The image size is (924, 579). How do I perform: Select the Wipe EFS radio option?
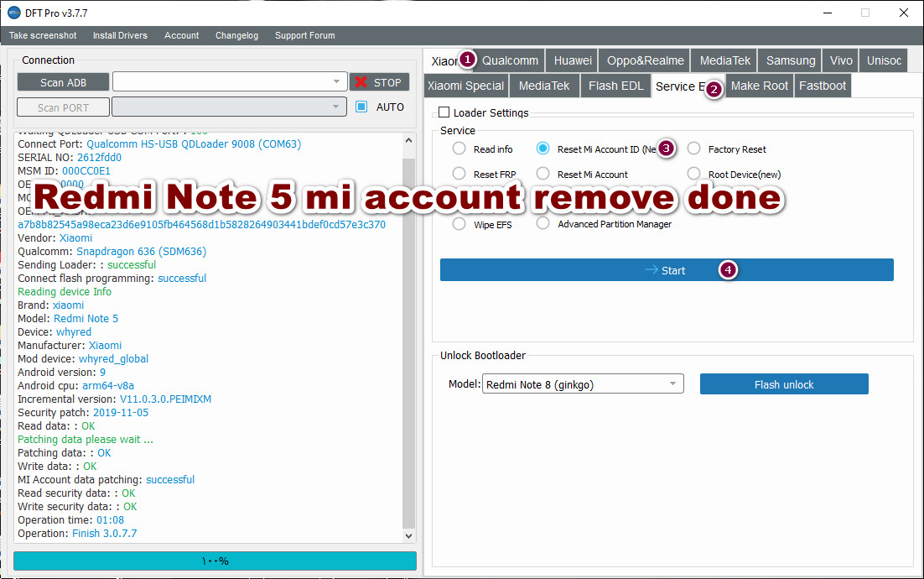pyautogui.click(x=459, y=224)
